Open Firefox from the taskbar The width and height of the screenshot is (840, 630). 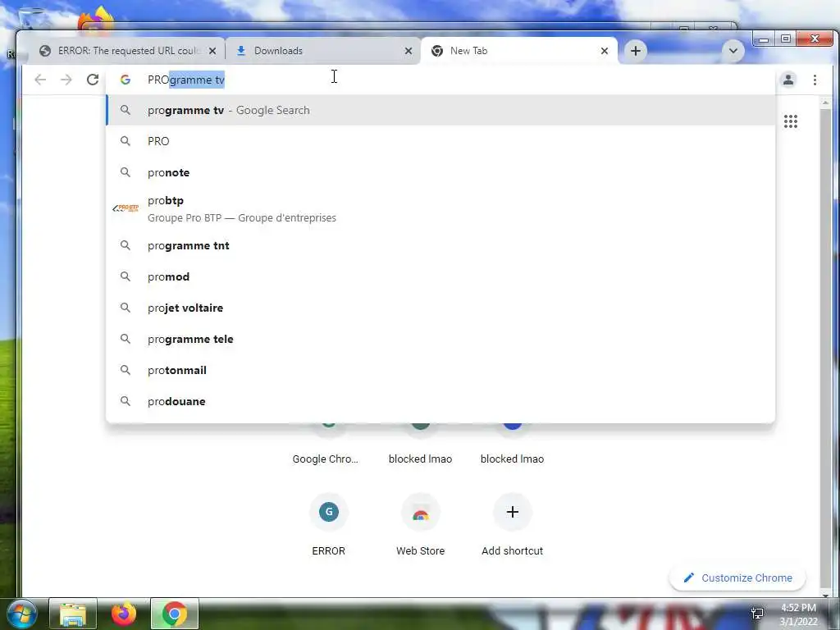[124, 614]
